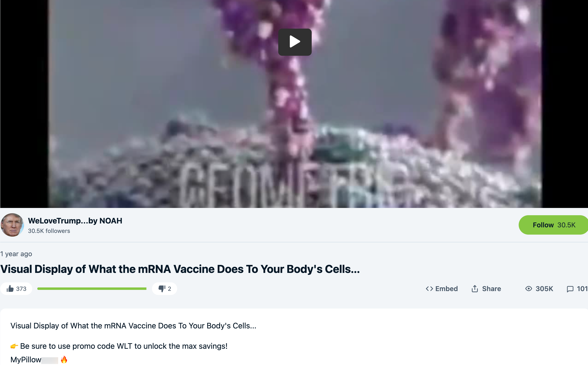The height and width of the screenshot is (365, 588).
Task: Click the Share text label
Action: point(491,289)
